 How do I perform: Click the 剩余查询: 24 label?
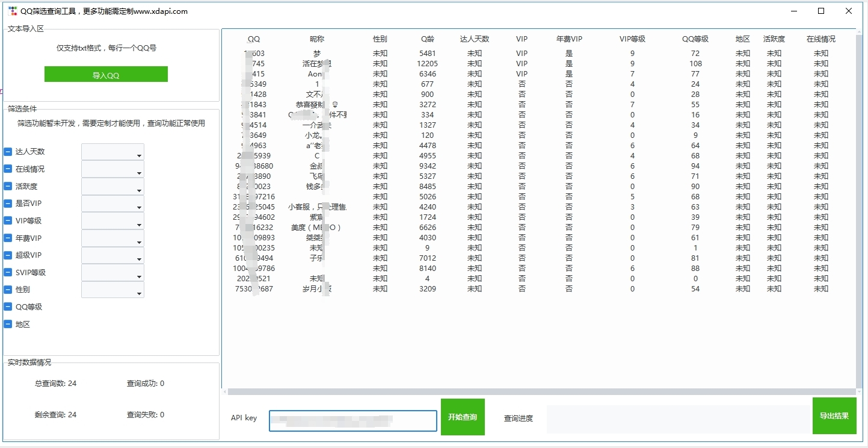tap(55, 414)
